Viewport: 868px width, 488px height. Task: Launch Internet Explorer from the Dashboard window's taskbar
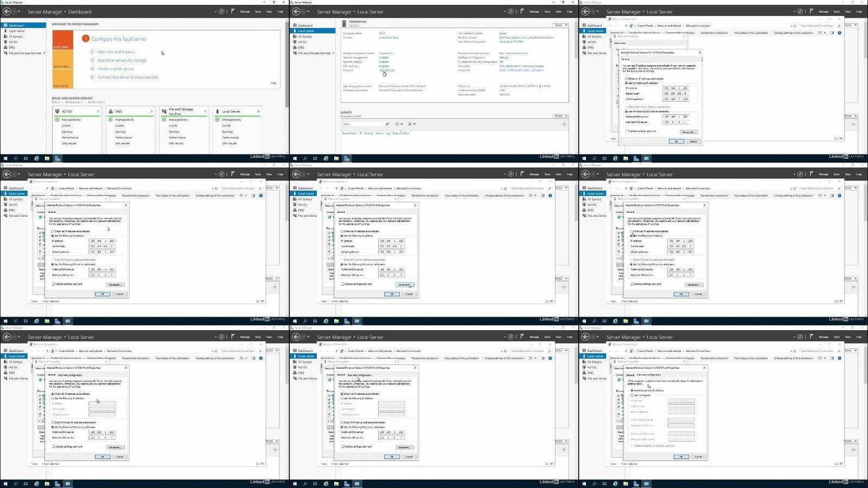36,159
